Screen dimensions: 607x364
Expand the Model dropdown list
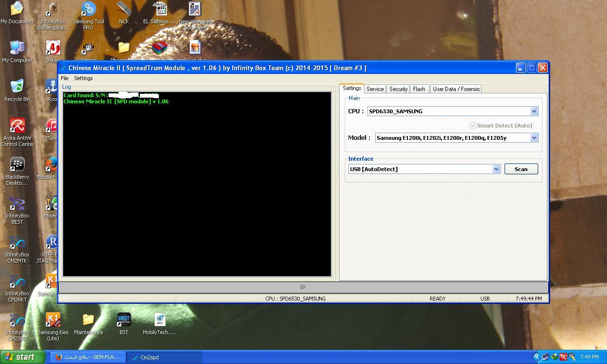pos(534,138)
